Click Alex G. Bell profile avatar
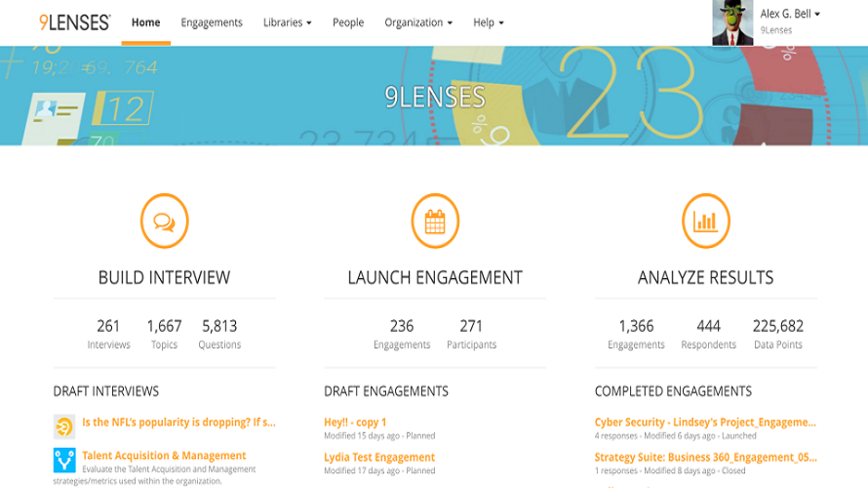This screenshot has width=868, height=488. click(x=732, y=22)
